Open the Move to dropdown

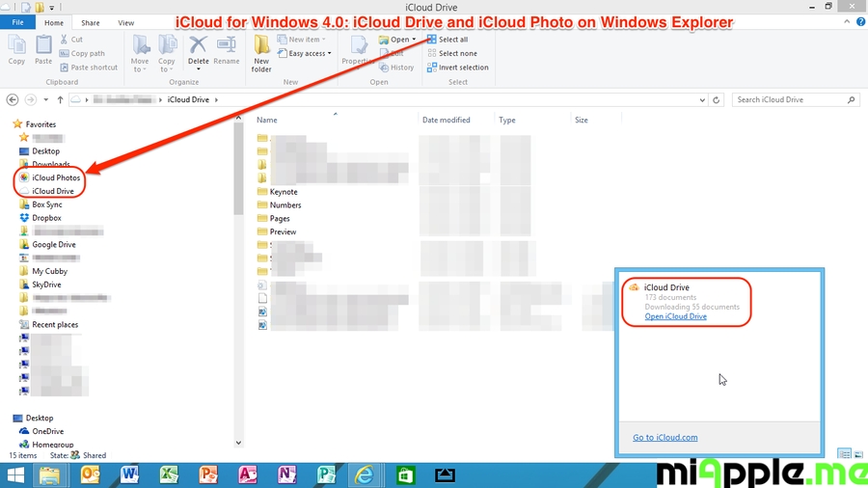pyautogui.click(x=141, y=52)
